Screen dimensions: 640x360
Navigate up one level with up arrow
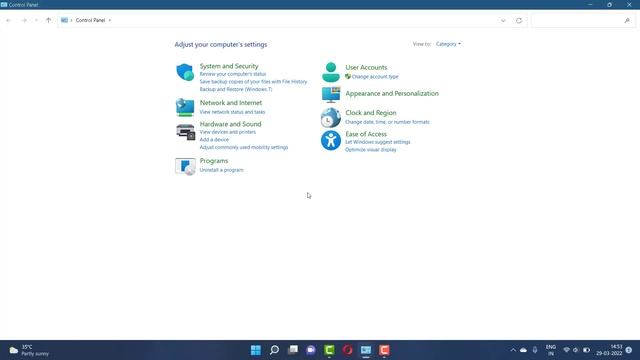[x=49, y=20]
